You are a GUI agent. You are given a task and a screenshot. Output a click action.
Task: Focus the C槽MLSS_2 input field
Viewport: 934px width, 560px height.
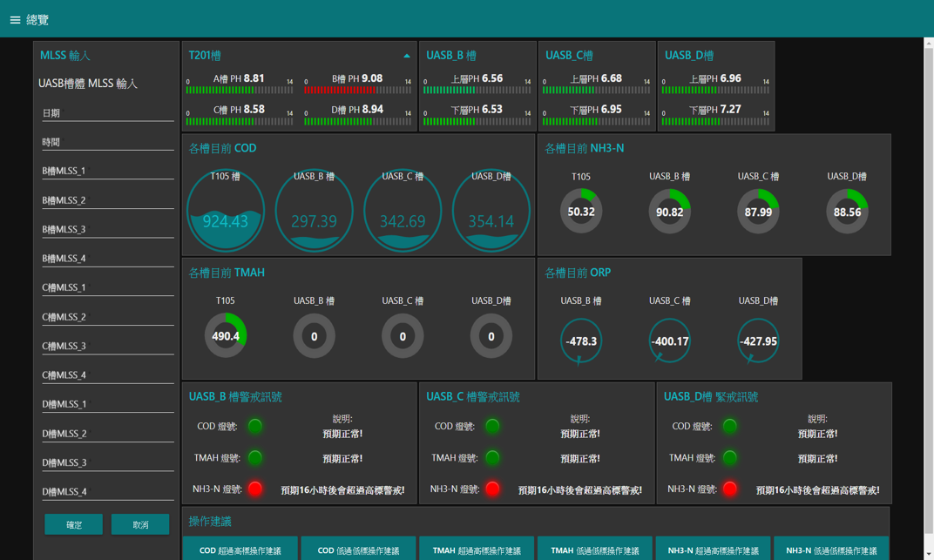click(108, 317)
